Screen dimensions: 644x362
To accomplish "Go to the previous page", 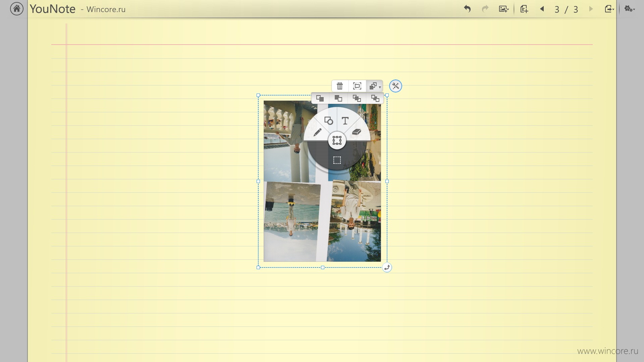I will tap(542, 9).
